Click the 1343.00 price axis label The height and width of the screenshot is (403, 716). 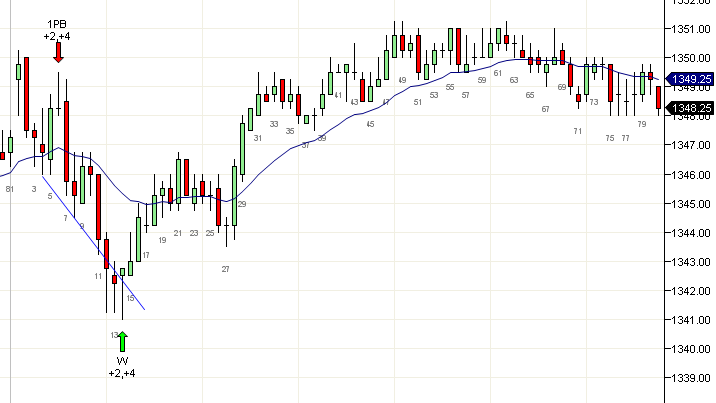tap(693, 262)
